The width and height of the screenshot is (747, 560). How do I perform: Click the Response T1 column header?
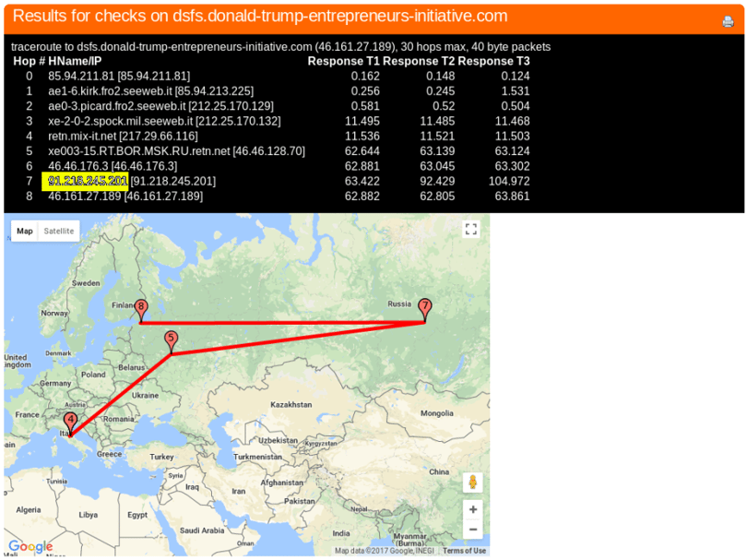pyautogui.click(x=343, y=62)
